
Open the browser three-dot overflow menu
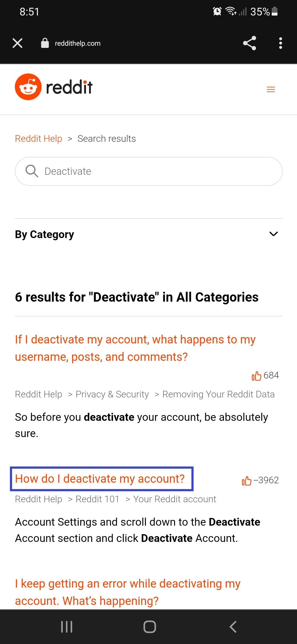click(x=280, y=43)
